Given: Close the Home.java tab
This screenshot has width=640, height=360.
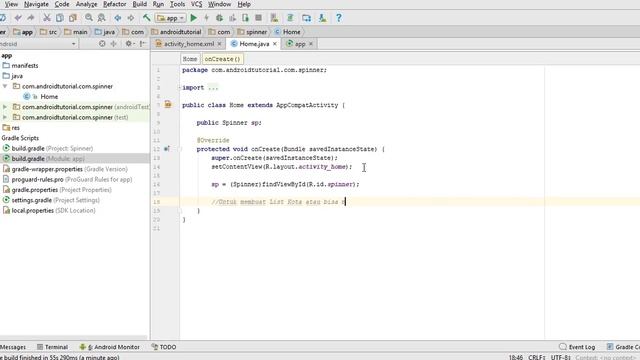Looking at the screenshot, I should (275, 44).
